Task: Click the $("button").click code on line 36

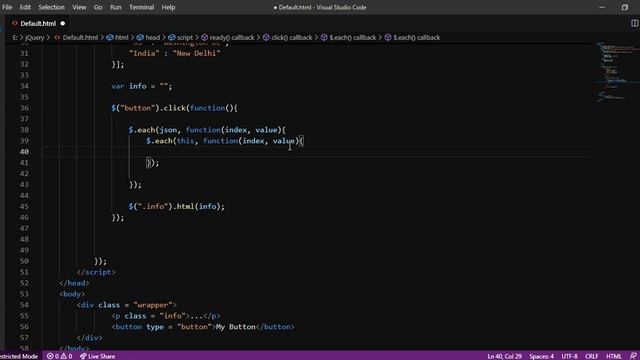Action: tap(174, 108)
